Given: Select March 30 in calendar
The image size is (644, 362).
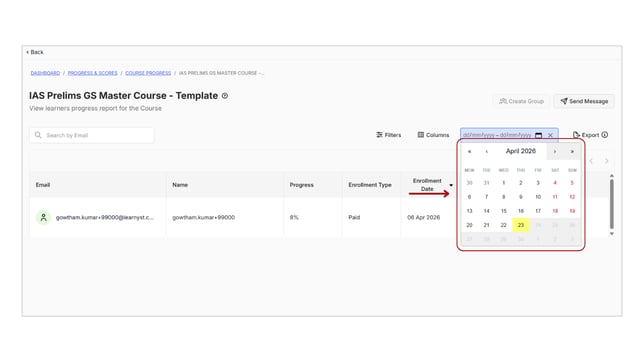Looking at the screenshot, I should (x=469, y=183).
